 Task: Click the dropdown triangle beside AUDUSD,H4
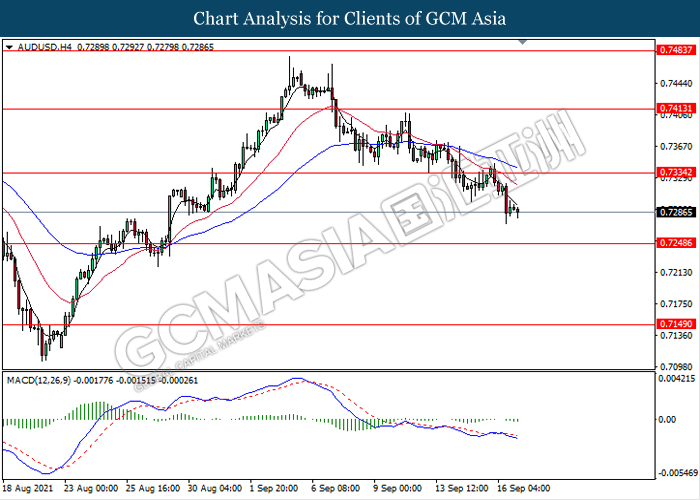coord(9,47)
